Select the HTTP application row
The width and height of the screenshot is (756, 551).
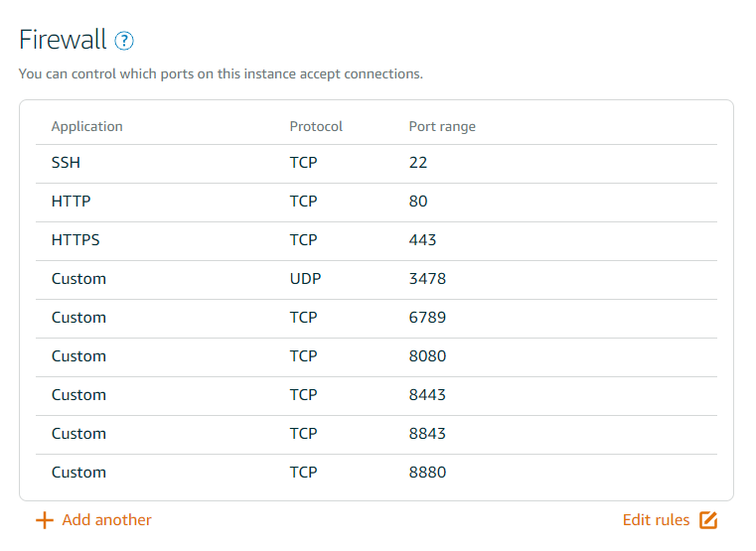[377, 203]
